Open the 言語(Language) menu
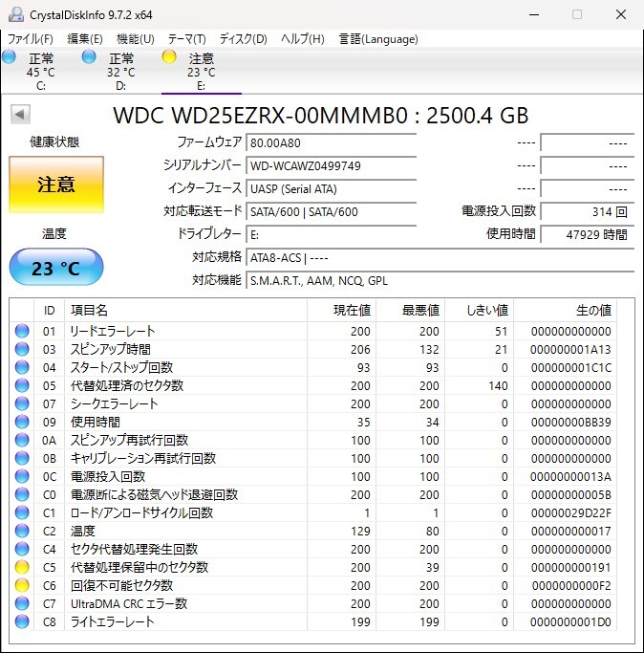644x653 pixels. (x=378, y=39)
